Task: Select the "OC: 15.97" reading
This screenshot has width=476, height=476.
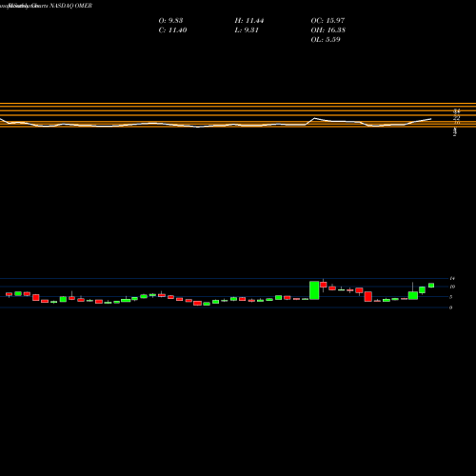Action: (327, 21)
